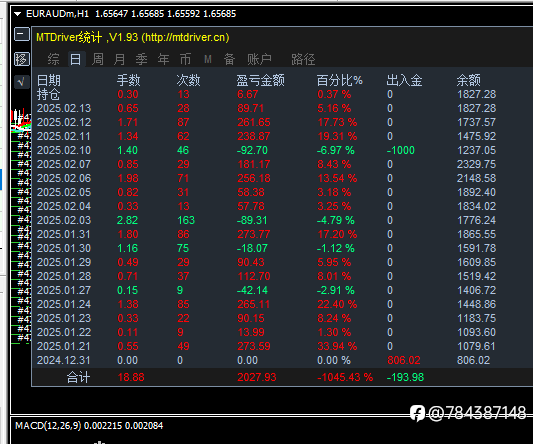Viewport: 533px width, 444px height.
Task: Click the 百分比% column header
Action: [340, 81]
